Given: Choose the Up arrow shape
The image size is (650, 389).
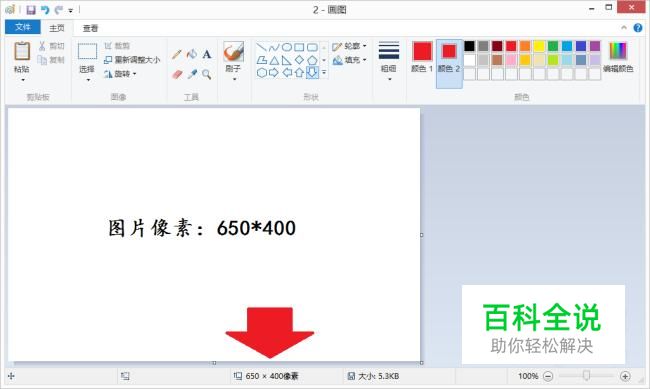Looking at the screenshot, I should pos(299,73).
